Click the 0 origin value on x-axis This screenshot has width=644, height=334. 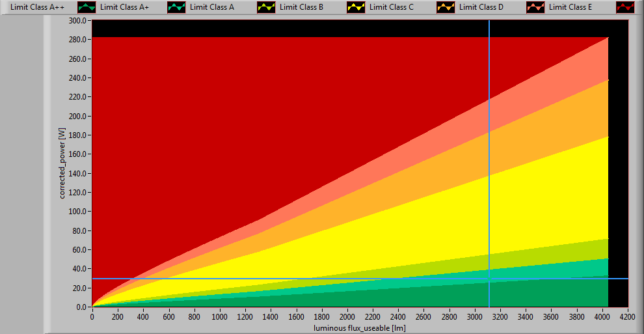[92, 316]
